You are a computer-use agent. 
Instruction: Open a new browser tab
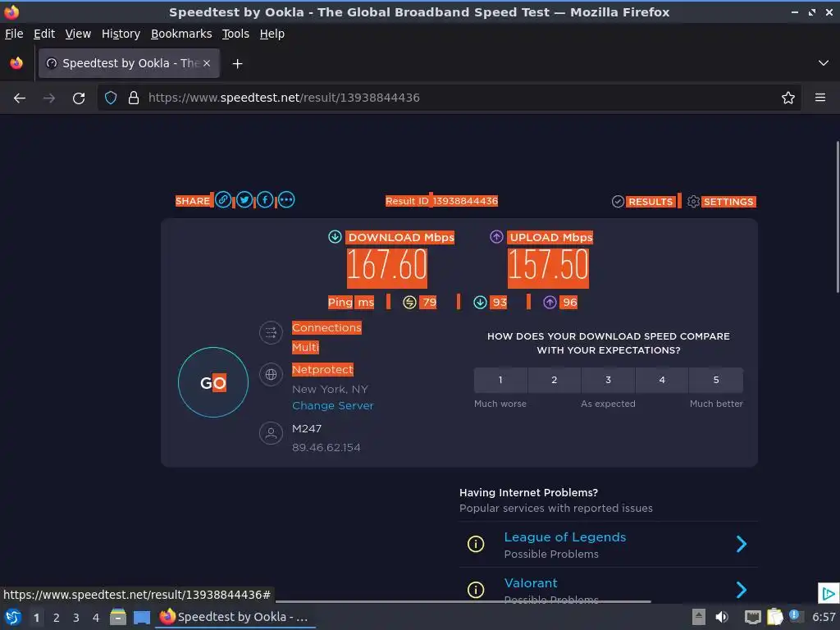[237, 64]
